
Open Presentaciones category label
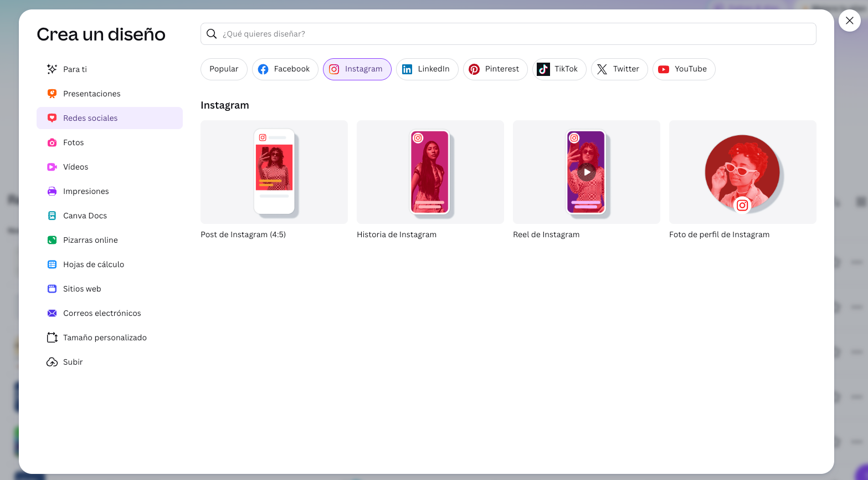[x=92, y=94]
